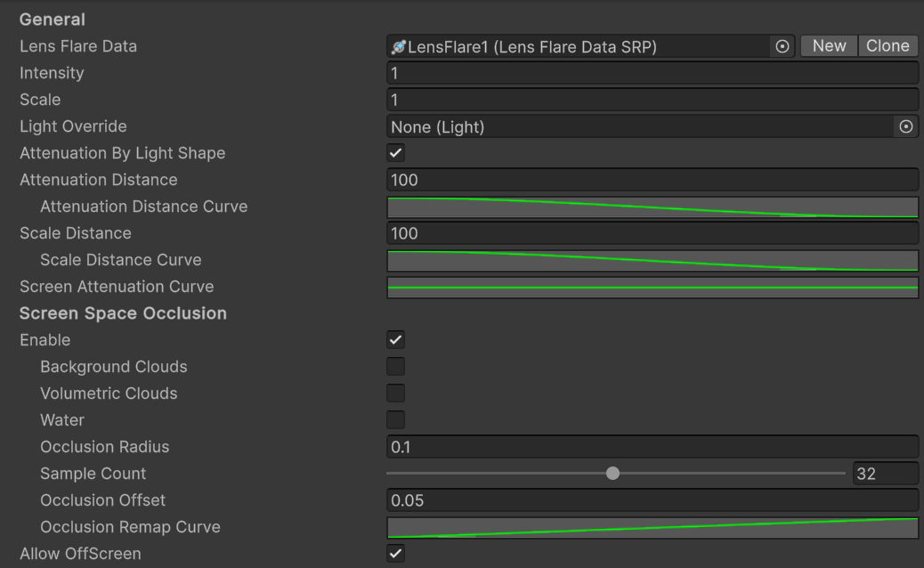Image resolution: width=924 pixels, height=568 pixels.
Task: Click the Intensity input field
Action: (652, 73)
